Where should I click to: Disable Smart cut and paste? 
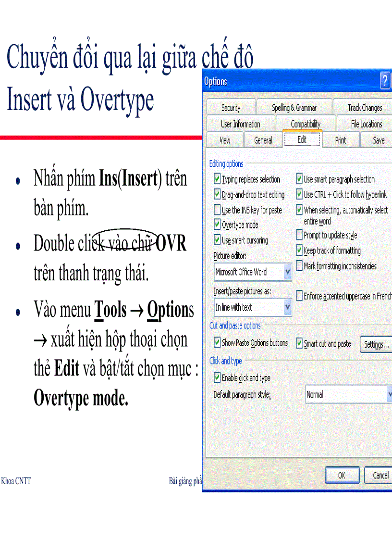tap(298, 343)
